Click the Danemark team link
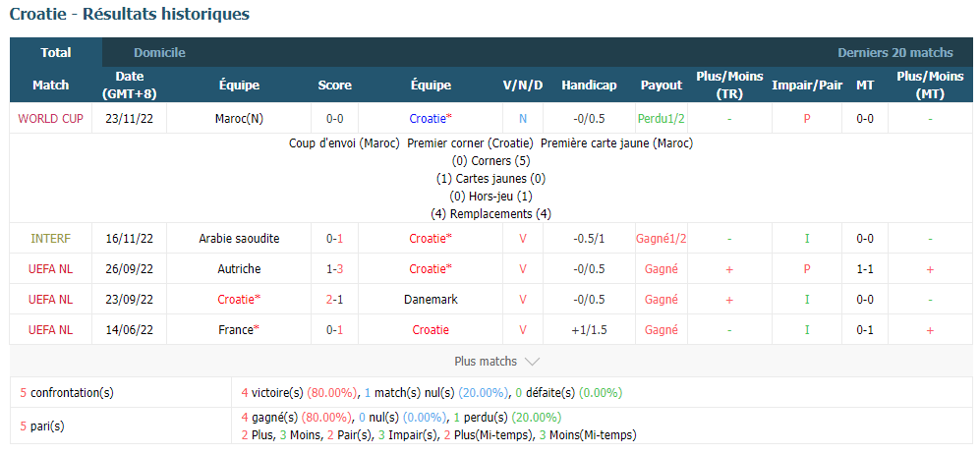This screenshot has width=980, height=454. 431,300
